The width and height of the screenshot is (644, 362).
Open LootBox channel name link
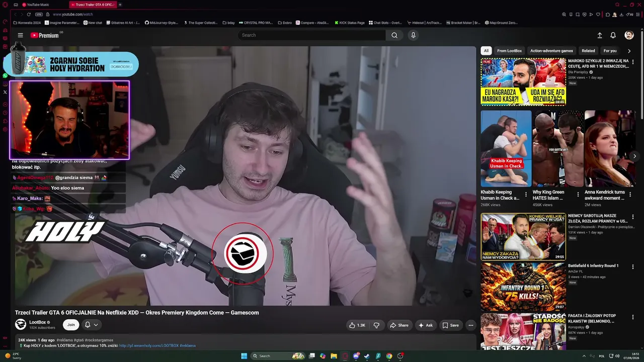click(38, 322)
